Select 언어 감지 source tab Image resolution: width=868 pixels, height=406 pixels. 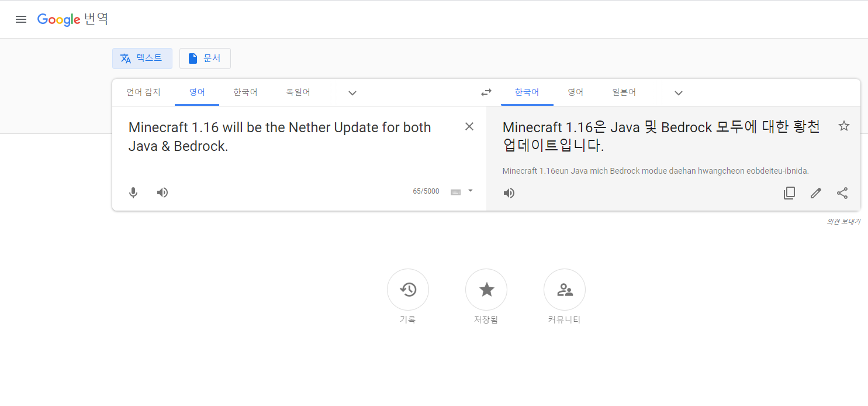click(143, 92)
